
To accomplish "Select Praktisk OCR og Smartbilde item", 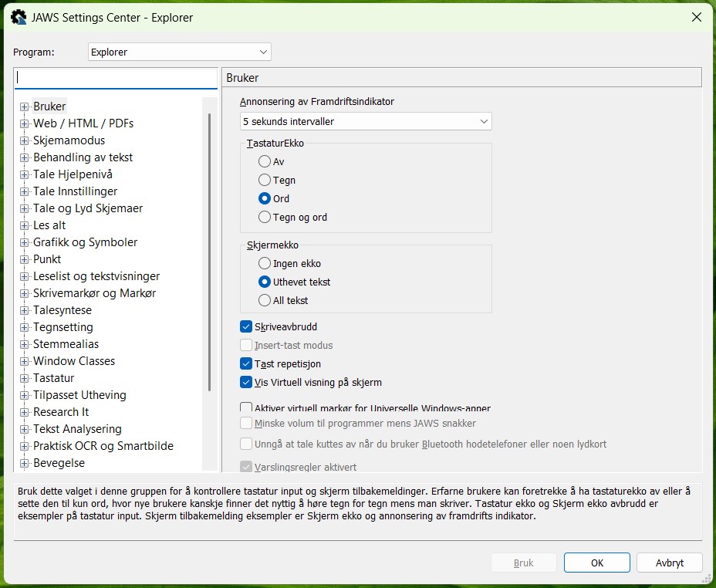I will click(103, 446).
